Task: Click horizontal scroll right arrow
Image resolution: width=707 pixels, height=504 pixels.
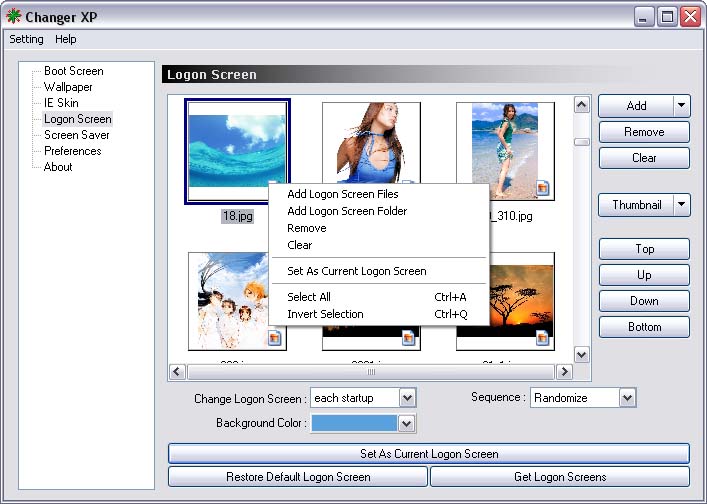Action: point(564,371)
